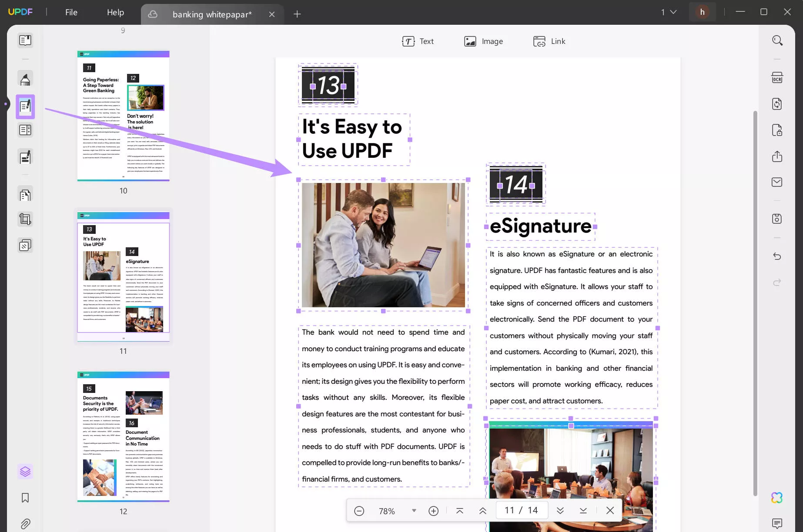Switch to the banking whitepapar tab
Image resolution: width=803 pixels, height=532 pixels.
[x=212, y=14]
